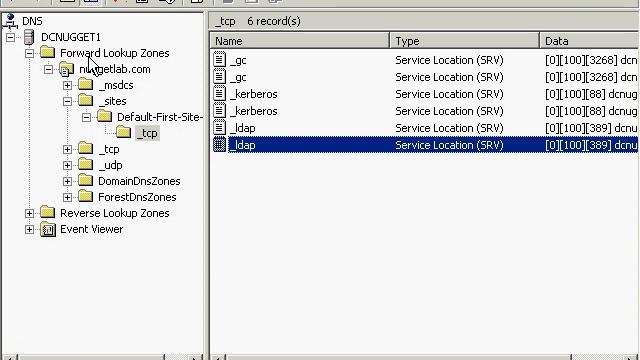Sort records by the Type column

(465, 41)
